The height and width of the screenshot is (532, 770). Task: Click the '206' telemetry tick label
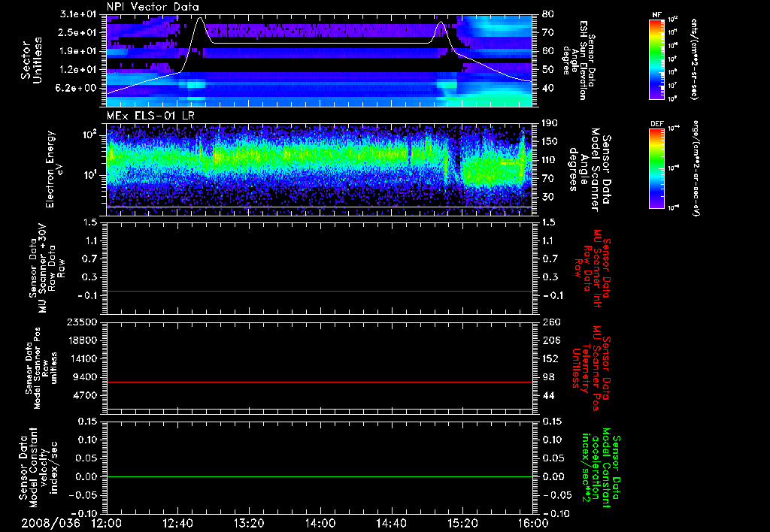[550, 340]
